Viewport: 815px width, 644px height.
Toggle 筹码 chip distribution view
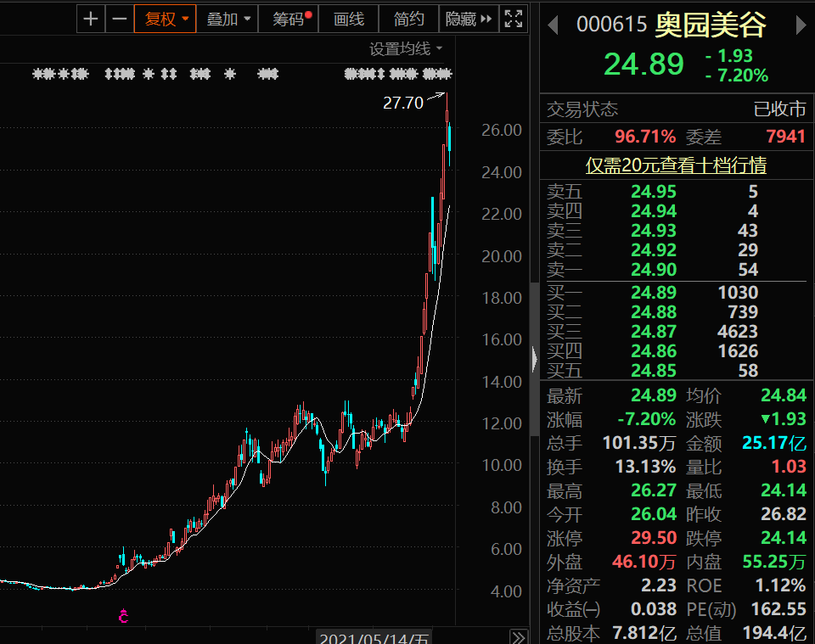pos(288,19)
